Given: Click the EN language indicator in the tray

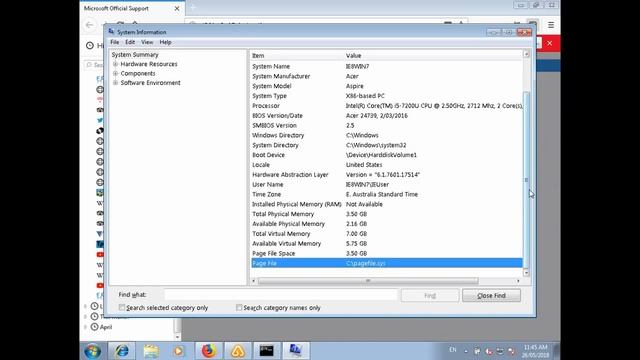Looking at the screenshot, I should tap(453, 350).
